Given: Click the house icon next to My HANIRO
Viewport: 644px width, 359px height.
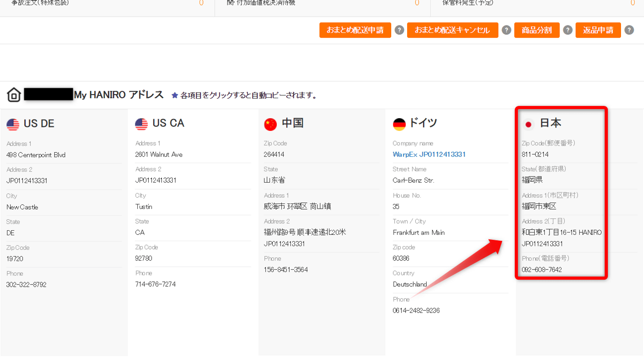Looking at the screenshot, I should tap(14, 95).
